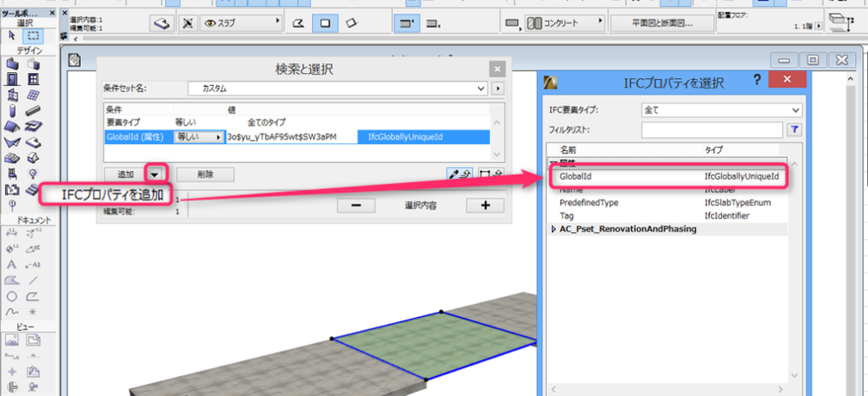The image size is (868, 396).
Task: Open the Slab settings icon in the info box
Action: 161,23
